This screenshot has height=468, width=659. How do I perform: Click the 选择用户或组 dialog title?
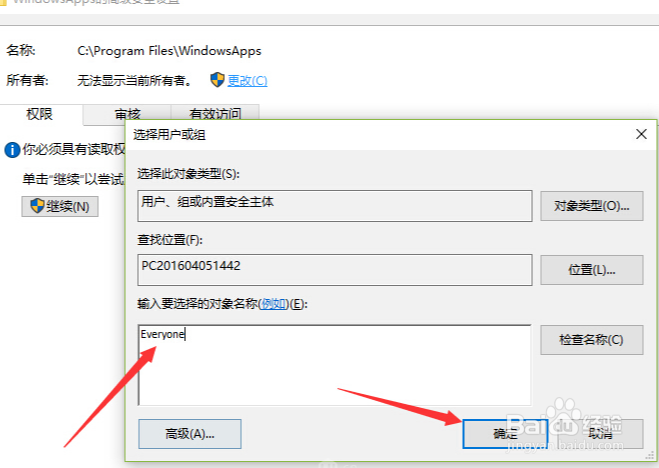pyautogui.click(x=169, y=135)
